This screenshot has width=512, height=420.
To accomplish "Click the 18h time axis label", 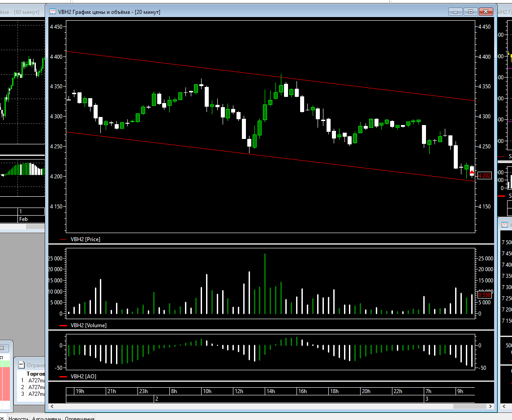I will [334, 391].
